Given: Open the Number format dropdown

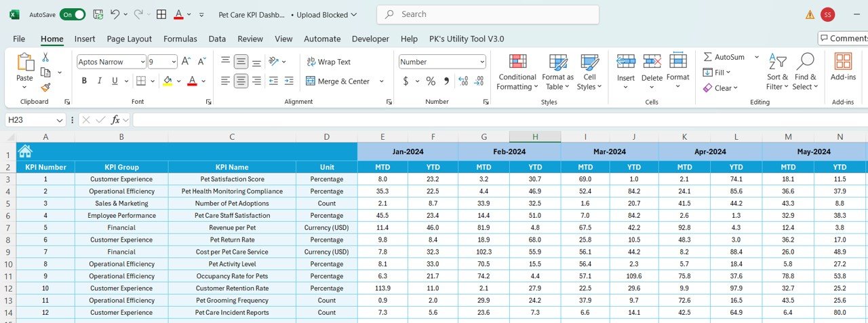Looking at the screenshot, I should (x=482, y=62).
